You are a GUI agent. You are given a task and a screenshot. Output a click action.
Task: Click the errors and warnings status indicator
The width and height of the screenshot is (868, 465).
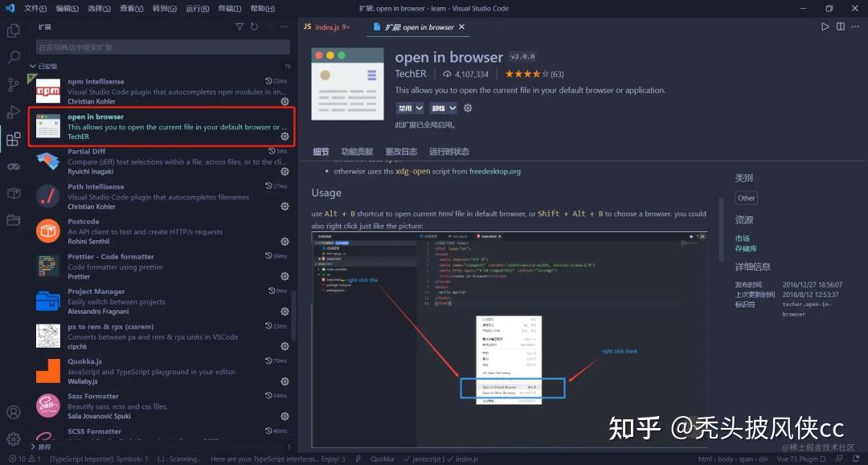(x=24, y=459)
